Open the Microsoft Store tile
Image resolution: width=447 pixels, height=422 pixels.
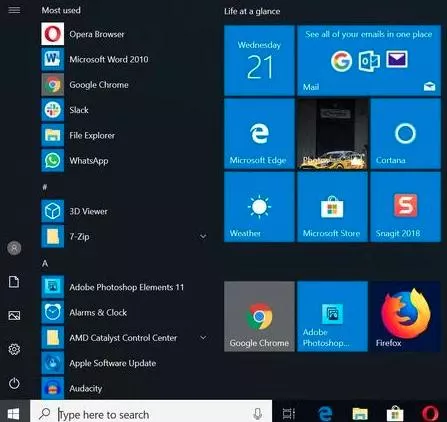[x=333, y=207]
